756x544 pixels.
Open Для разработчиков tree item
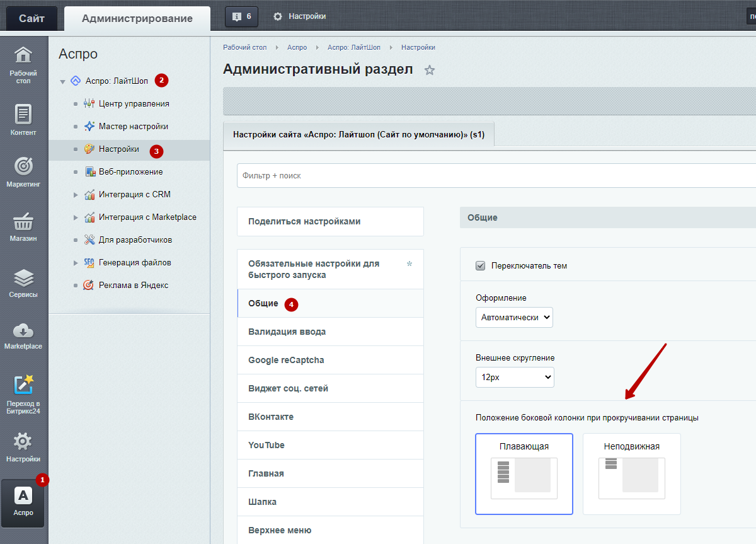pyautogui.click(x=135, y=240)
